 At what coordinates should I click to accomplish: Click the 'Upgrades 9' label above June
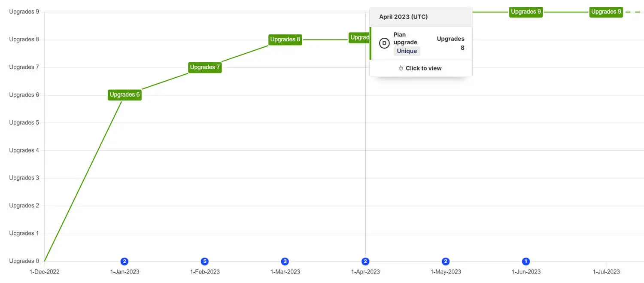[x=526, y=12]
